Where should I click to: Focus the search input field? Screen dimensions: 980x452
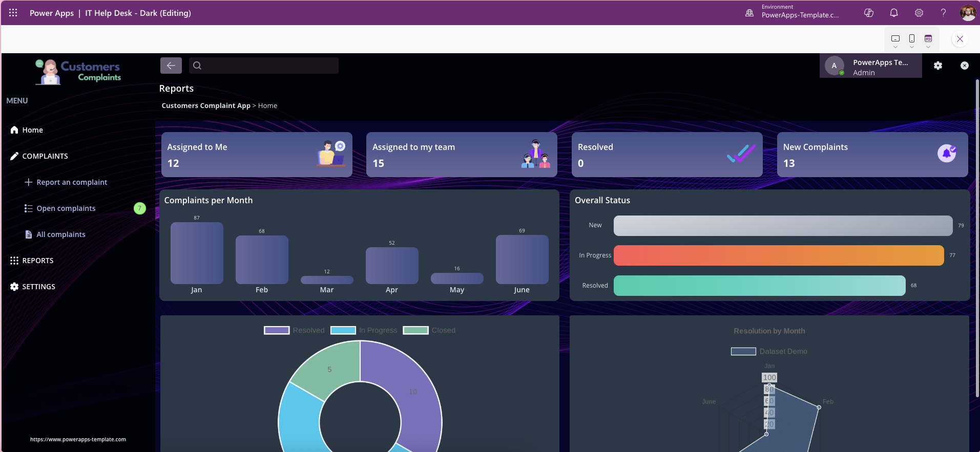coord(264,66)
